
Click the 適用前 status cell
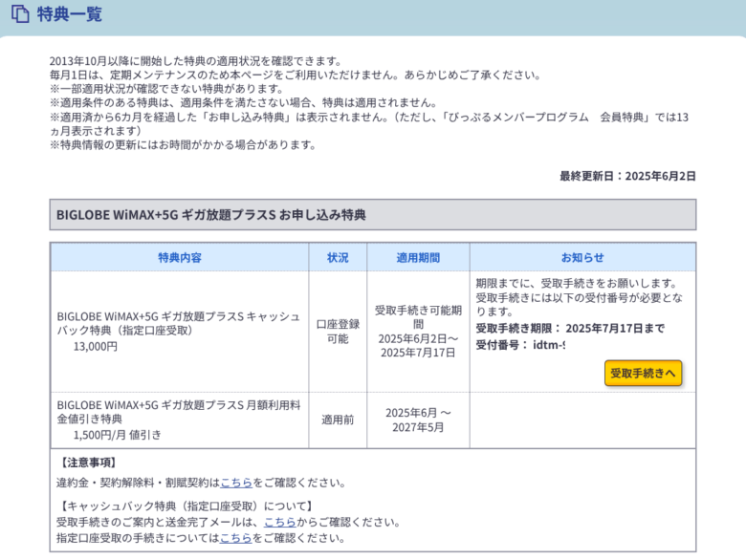point(338,420)
